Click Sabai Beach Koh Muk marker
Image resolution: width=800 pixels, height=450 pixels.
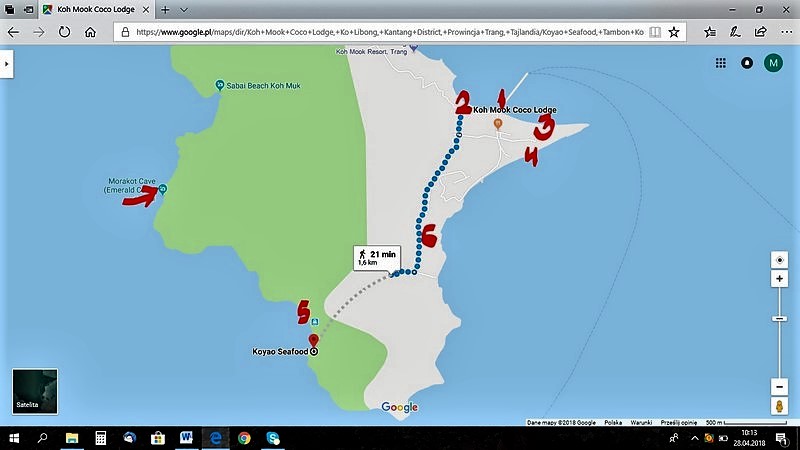[219, 85]
